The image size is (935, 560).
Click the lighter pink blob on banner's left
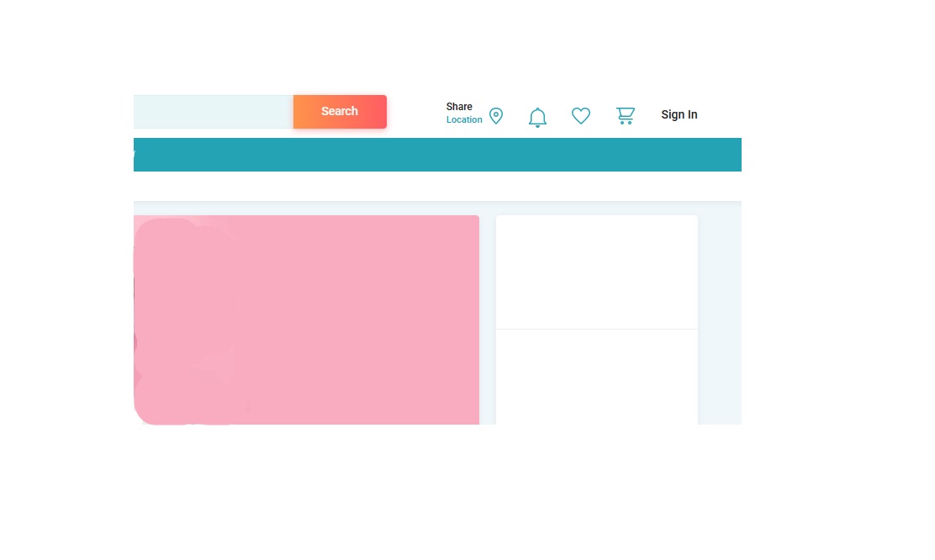(185, 320)
